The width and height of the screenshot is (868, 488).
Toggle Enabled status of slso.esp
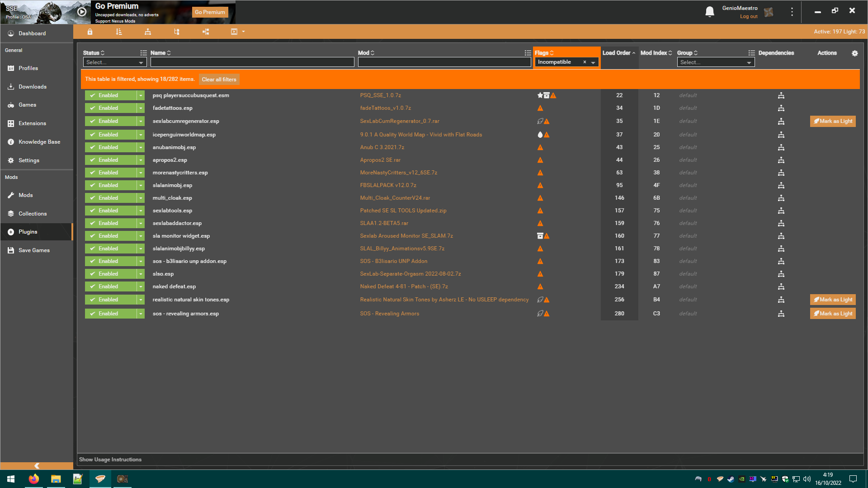click(111, 274)
